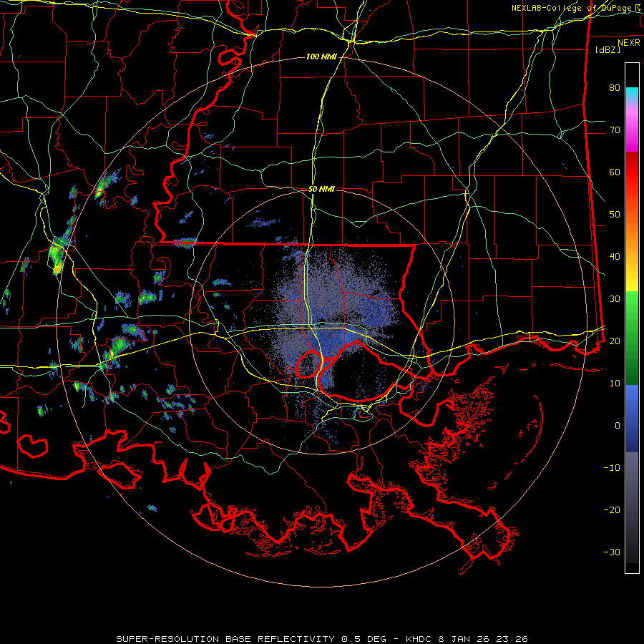Click the 80 value on the dBZ scale
The image size is (644, 644).
615,87
